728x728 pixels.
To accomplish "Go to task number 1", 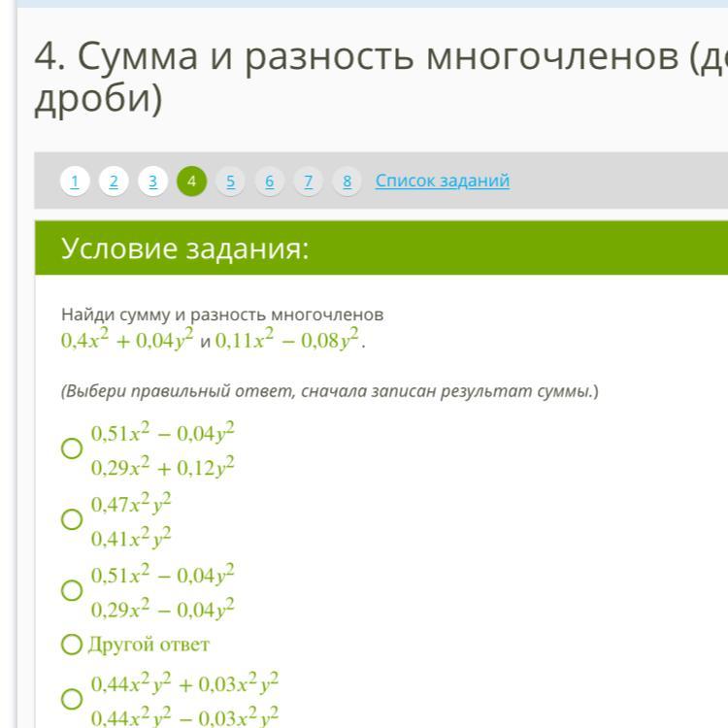I will [x=75, y=182].
